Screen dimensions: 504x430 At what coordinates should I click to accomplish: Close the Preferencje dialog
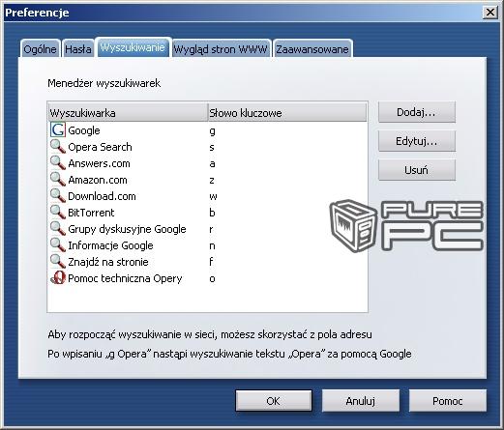click(x=490, y=13)
